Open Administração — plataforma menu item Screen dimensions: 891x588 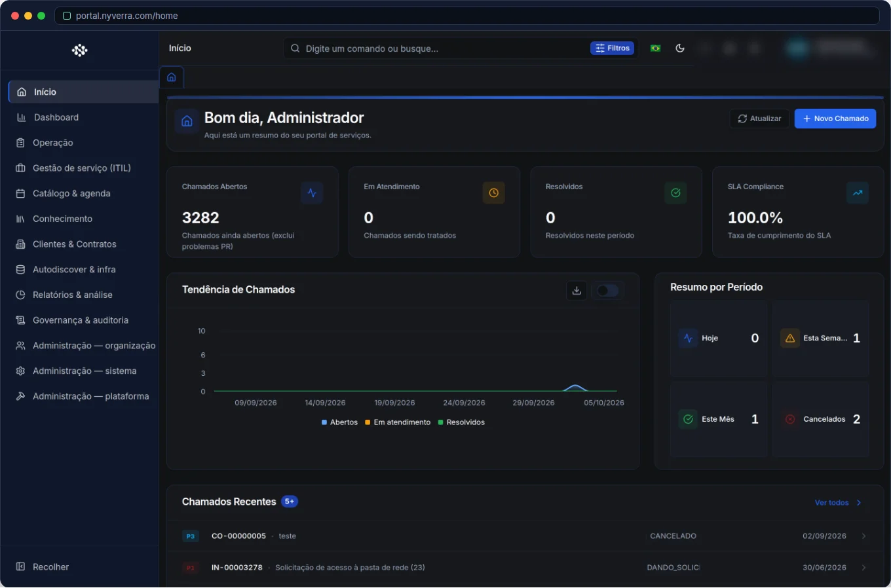tap(83, 397)
